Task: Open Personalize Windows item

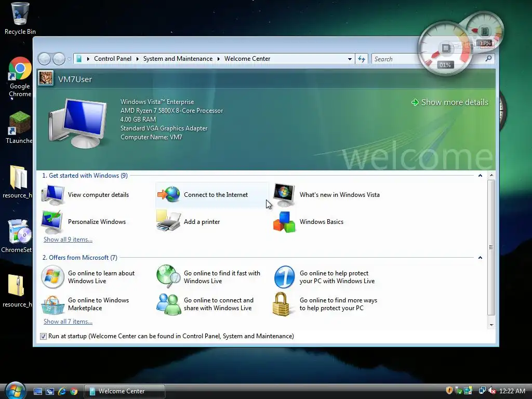Action: coord(84,222)
